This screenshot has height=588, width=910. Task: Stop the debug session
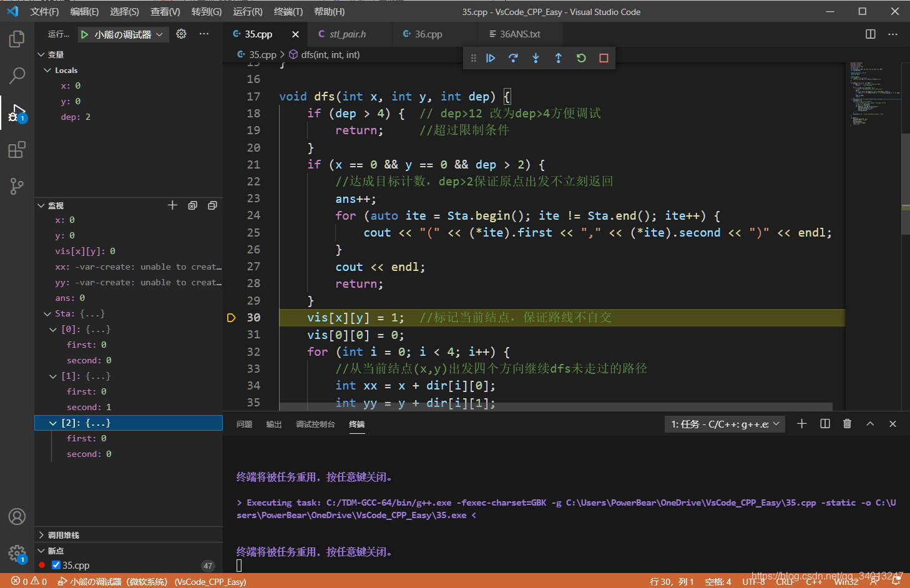[x=604, y=58]
